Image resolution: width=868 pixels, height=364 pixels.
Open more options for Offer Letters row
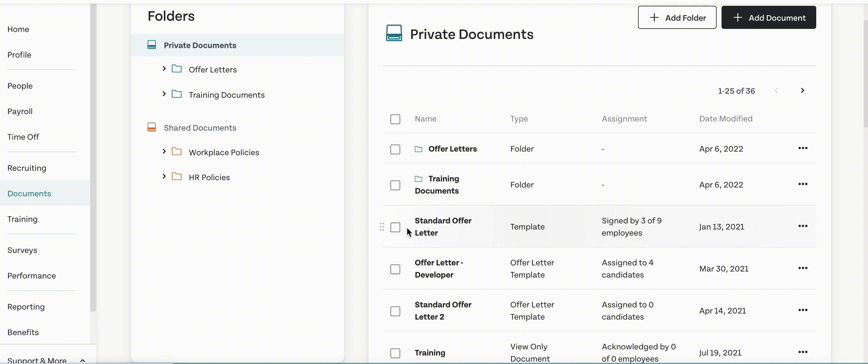(803, 148)
